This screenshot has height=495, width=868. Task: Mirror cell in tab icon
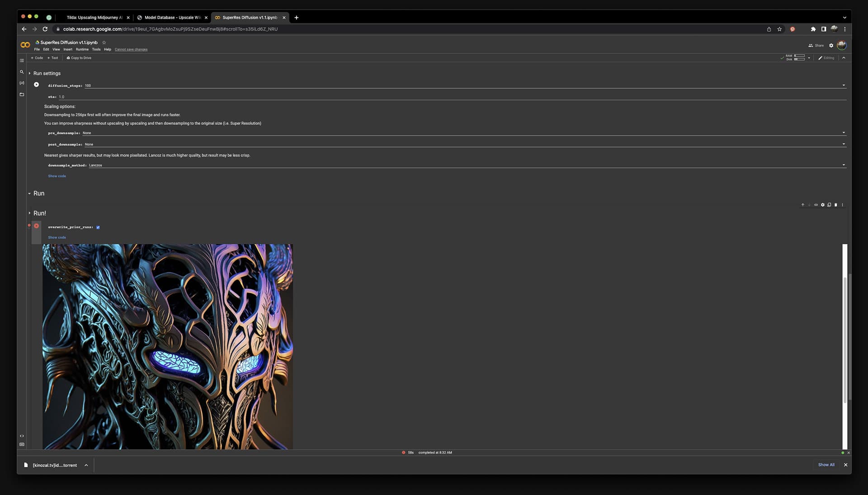(x=829, y=205)
